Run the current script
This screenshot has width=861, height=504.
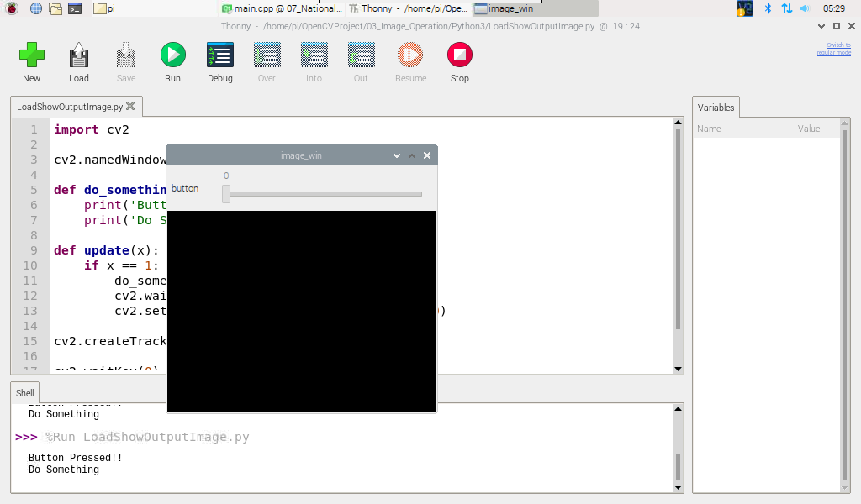tap(173, 55)
